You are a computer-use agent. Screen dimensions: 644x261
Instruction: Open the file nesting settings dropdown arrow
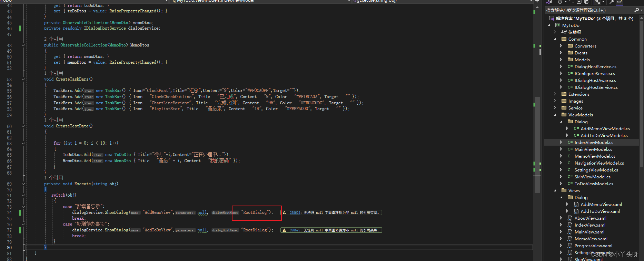tap(603, 2)
